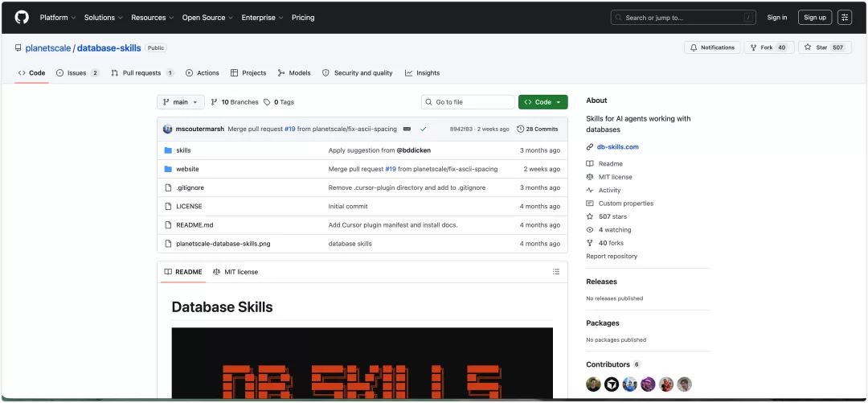This screenshot has height=403, width=868.
Task: Click Report repository link
Action: click(x=612, y=256)
